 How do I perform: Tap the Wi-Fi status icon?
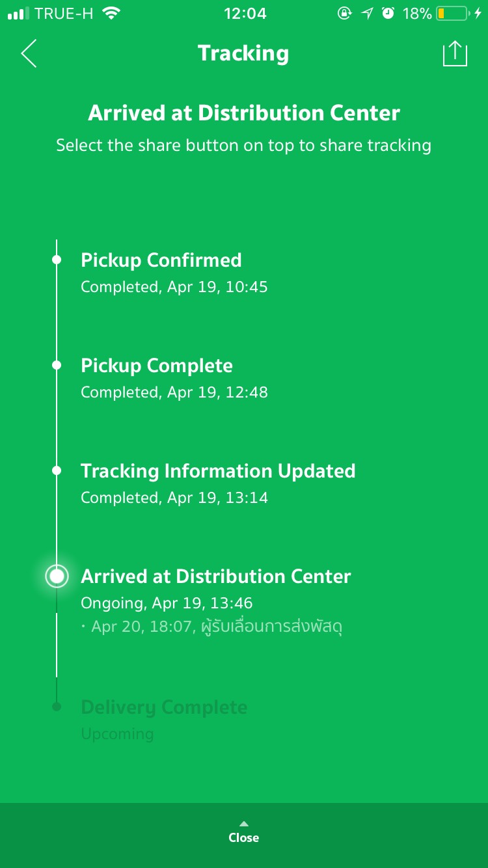pos(112,14)
